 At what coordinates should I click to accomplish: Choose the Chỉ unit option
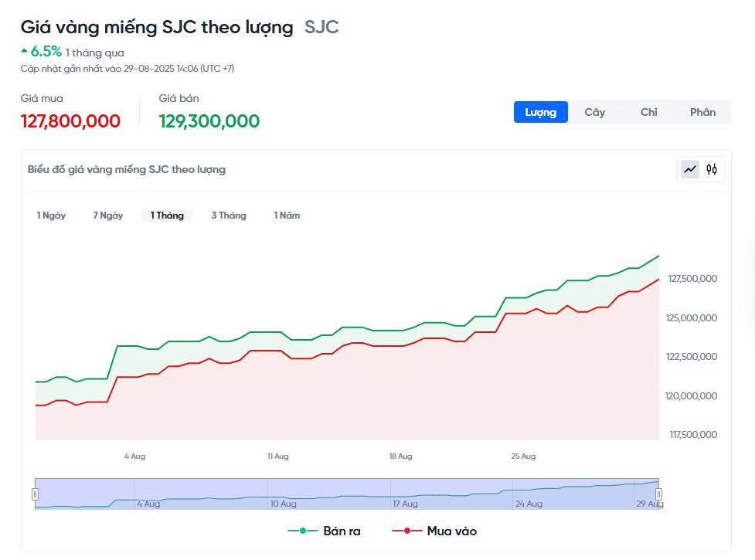pyautogui.click(x=648, y=112)
